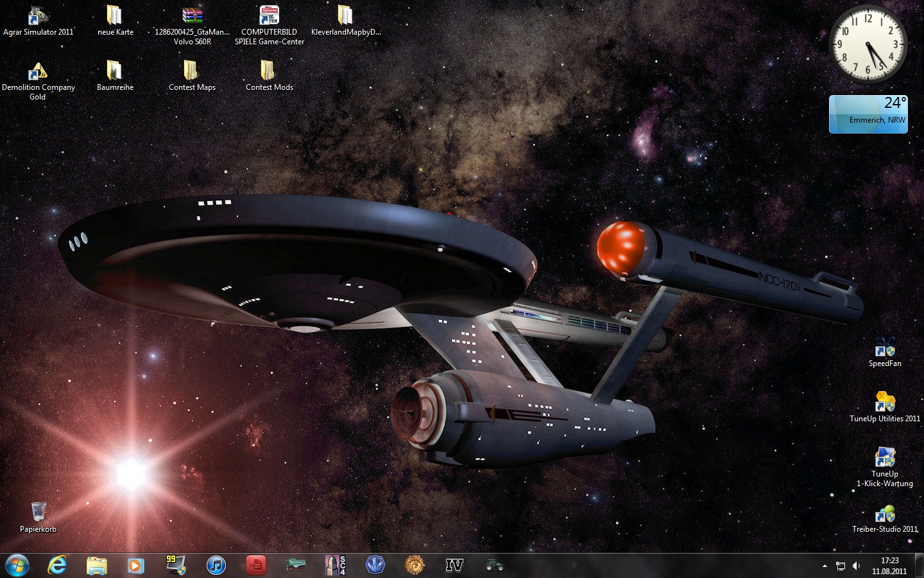Start Windows Media Player from the taskbar
924x578 pixels.
(x=135, y=565)
